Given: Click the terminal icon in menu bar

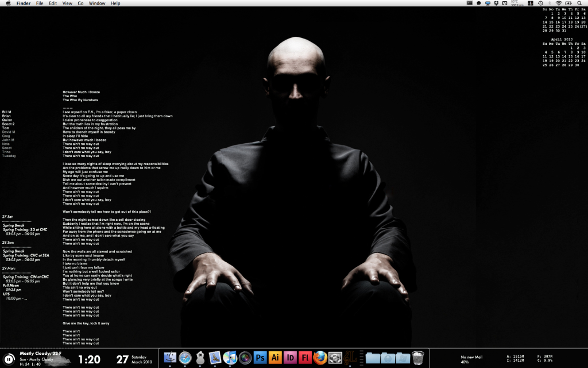Looking at the screenshot, I should (x=470, y=3).
